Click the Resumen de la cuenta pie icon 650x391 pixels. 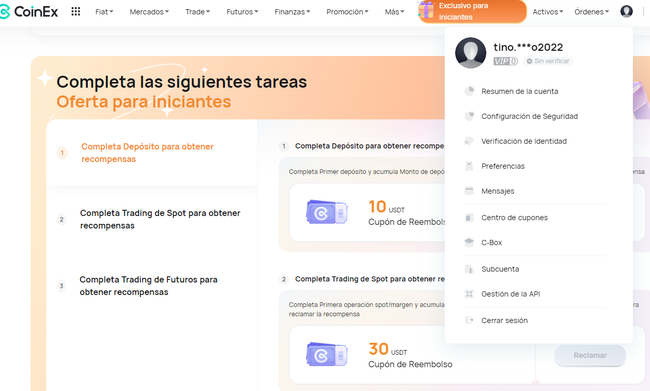[469, 91]
